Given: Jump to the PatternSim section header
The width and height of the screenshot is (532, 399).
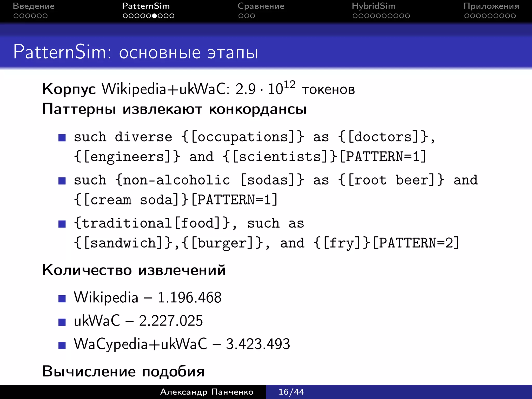Looking at the screenshot, I should (x=146, y=6).
